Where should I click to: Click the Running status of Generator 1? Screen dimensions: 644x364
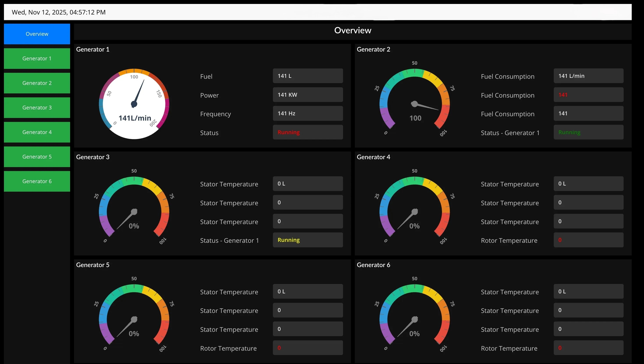coord(308,132)
